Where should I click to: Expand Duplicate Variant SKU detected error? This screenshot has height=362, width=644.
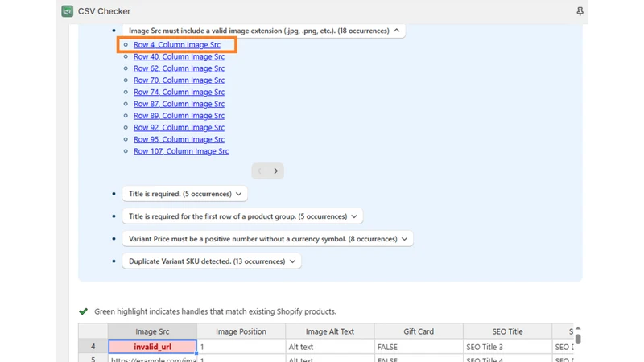tap(212, 261)
